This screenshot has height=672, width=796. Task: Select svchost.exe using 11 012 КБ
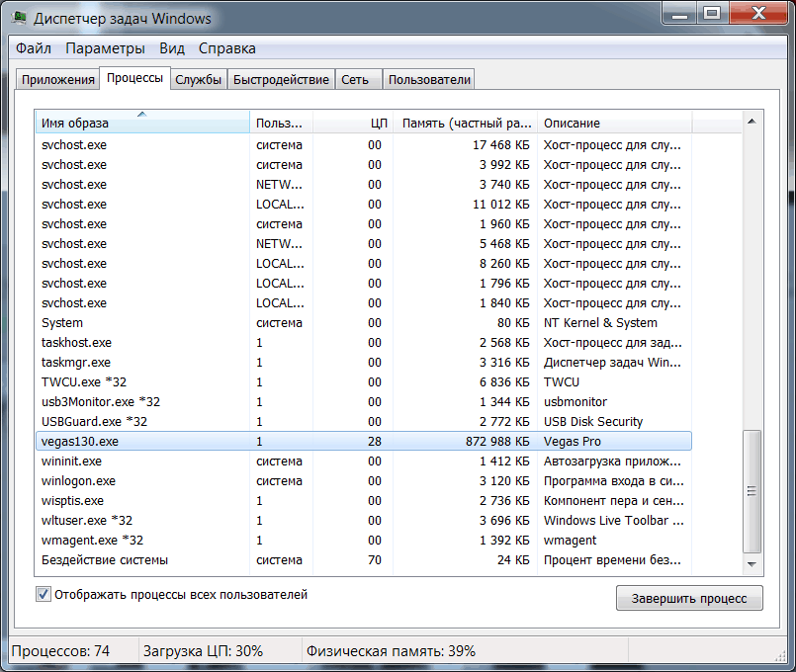pos(364,204)
